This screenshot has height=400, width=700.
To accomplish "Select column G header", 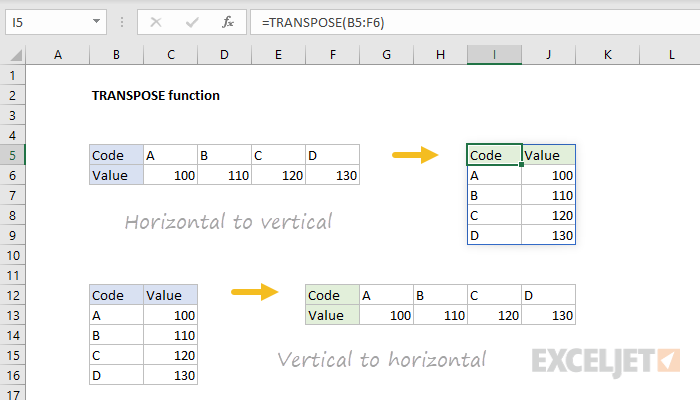I will (387, 55).
